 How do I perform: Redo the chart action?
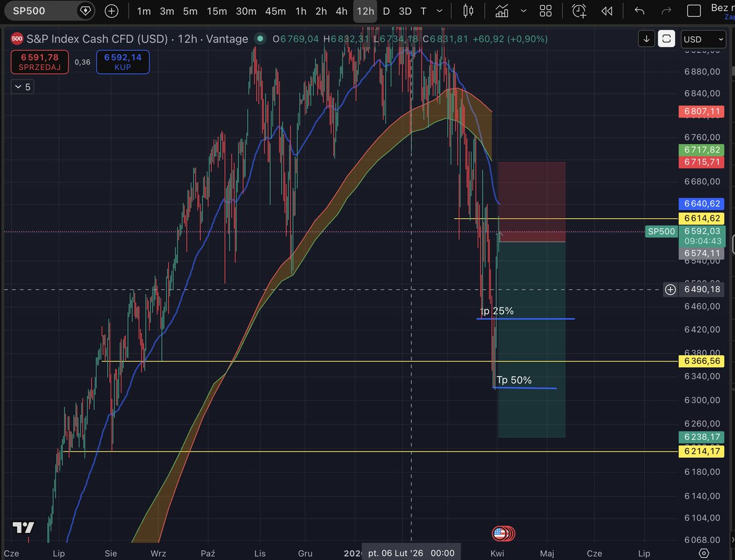[666, 11]
